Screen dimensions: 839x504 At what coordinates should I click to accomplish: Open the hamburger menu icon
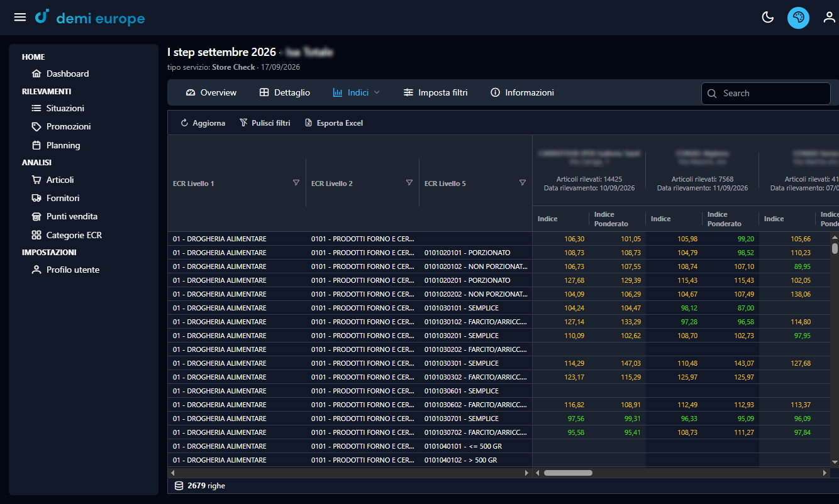pos(20,17)
